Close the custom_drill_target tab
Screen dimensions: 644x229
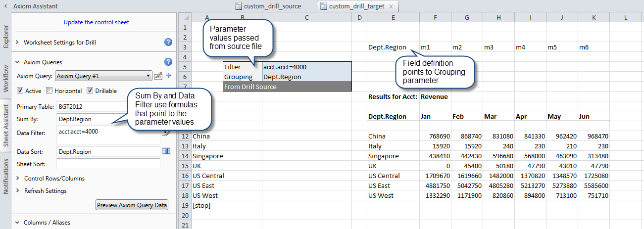[x=391, y=6]
